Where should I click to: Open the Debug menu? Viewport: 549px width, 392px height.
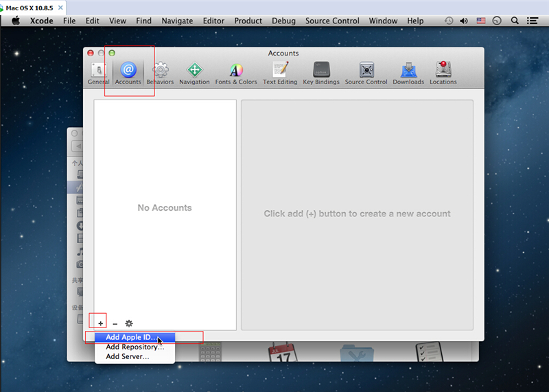click(x=283, y=21)
